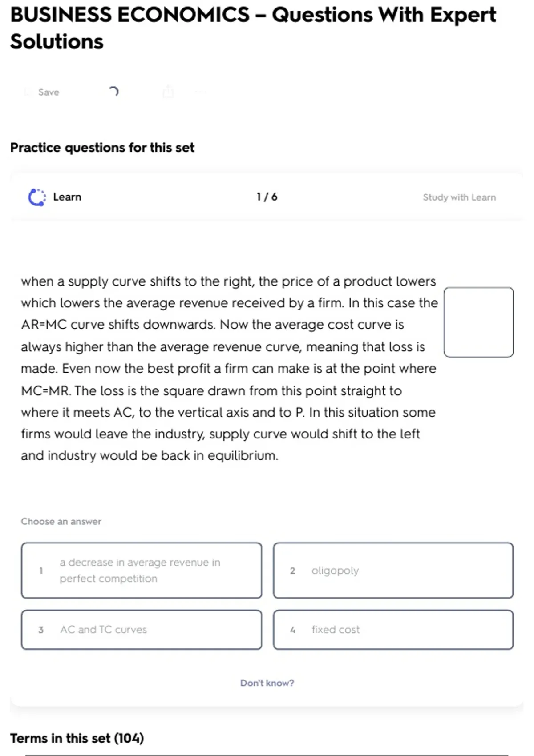
Task: Click the share icon
Action: tap(168, 92)
